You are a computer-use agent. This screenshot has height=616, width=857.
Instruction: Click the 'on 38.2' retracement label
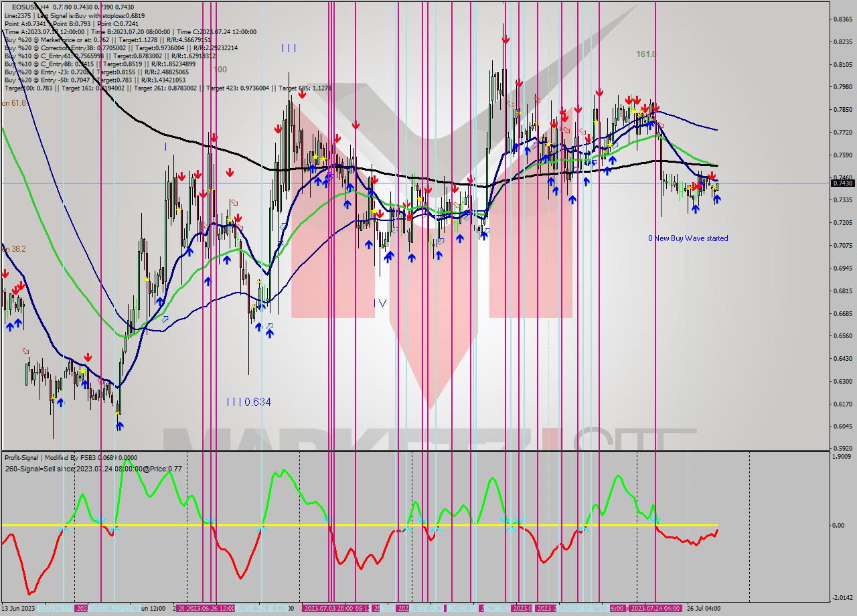coord(13,248)
